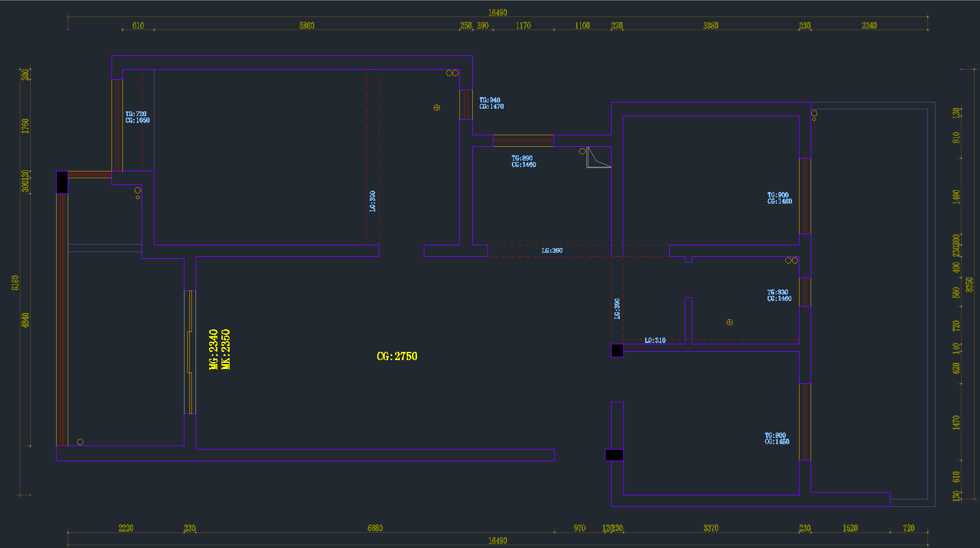Click the 4840 vertical dimension
The width and height of the screenshot is (980, 548).
[x=25, y=320]
